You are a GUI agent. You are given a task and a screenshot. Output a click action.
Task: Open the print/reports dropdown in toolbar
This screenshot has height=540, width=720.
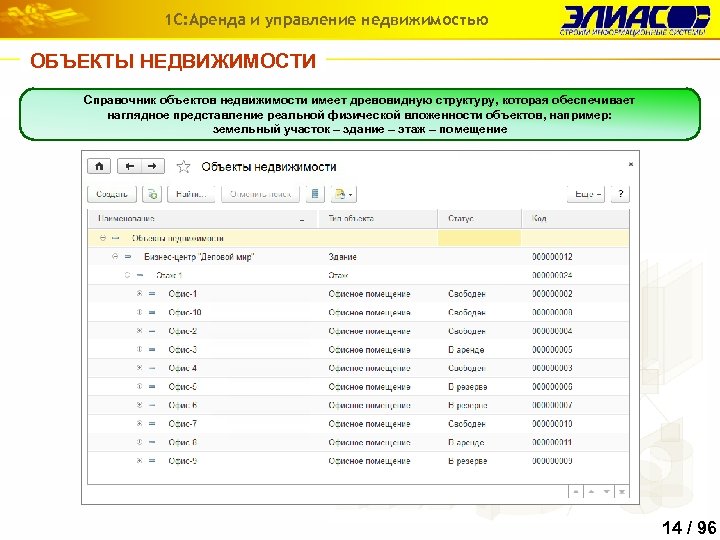coord(344,194)
